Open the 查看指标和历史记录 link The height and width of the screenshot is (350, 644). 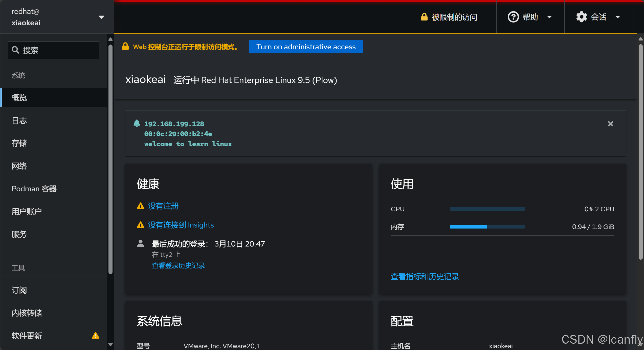click(x=425, y=276)
